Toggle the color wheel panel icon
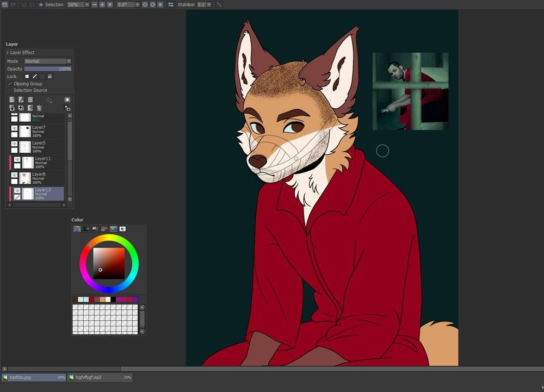 [x=77, y=229]
